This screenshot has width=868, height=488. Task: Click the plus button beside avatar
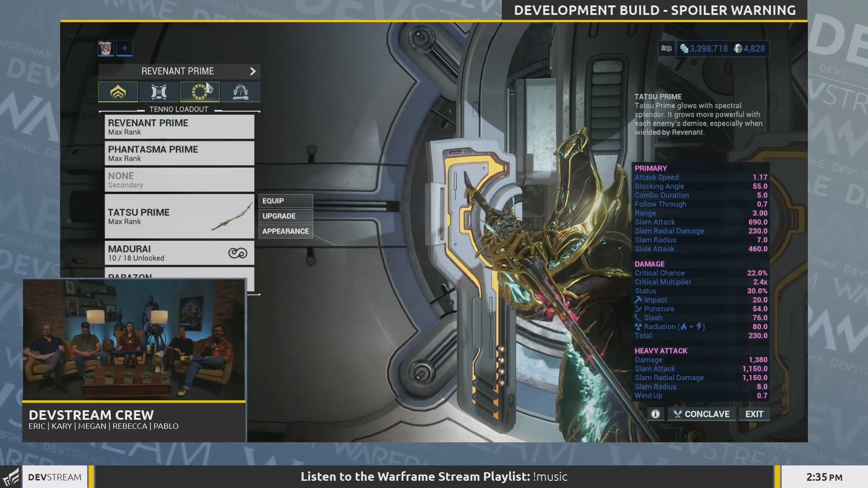click(x=124, y=48)
